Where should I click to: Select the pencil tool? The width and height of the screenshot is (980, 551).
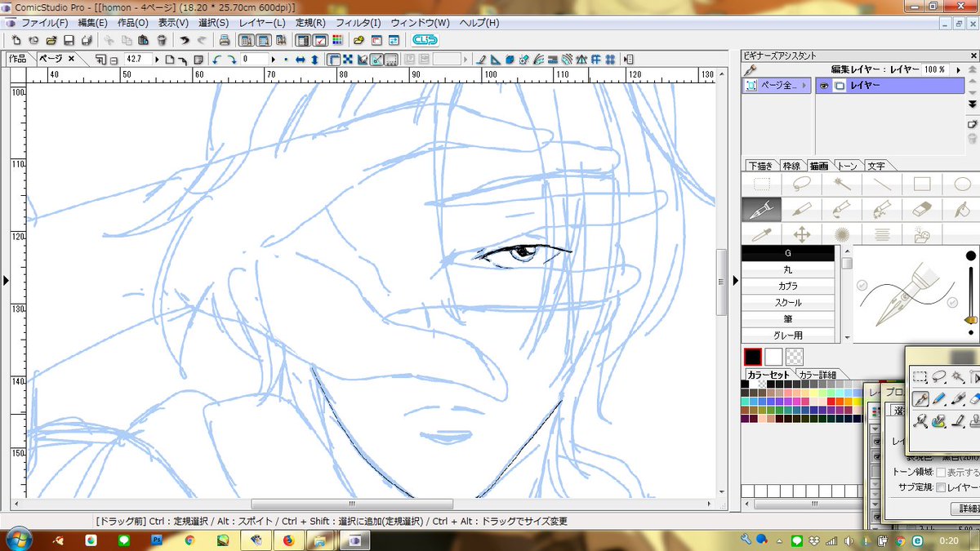801,210
